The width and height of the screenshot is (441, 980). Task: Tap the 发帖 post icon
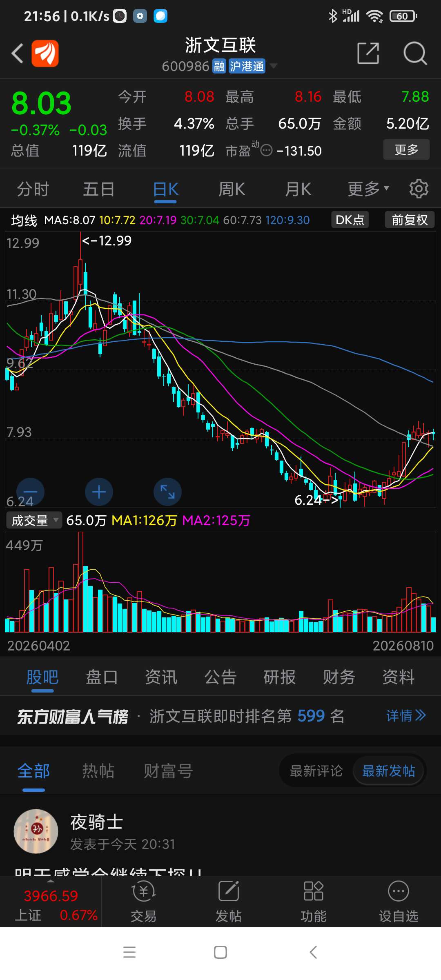click(229, 902)
